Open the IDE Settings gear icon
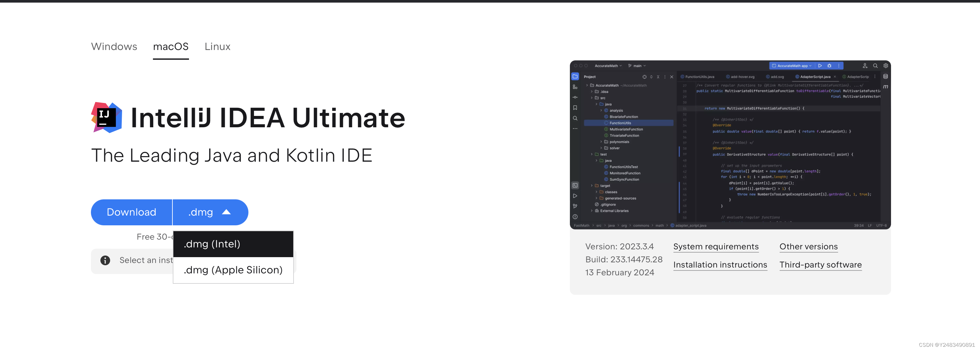This screenshot has height=350, width=980. click(886, 66)
